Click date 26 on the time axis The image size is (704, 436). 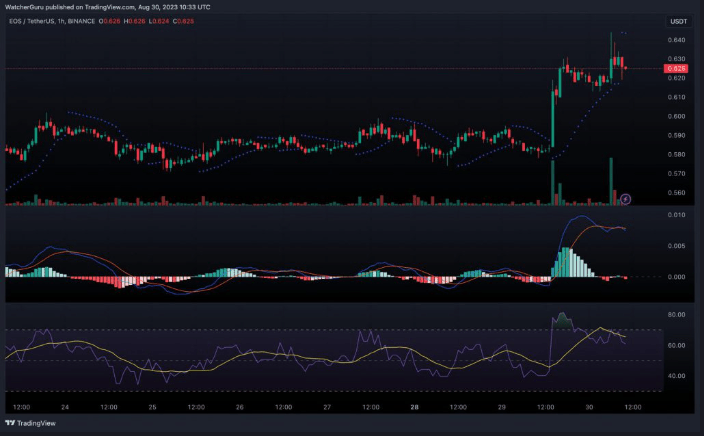tap(240, 407)
